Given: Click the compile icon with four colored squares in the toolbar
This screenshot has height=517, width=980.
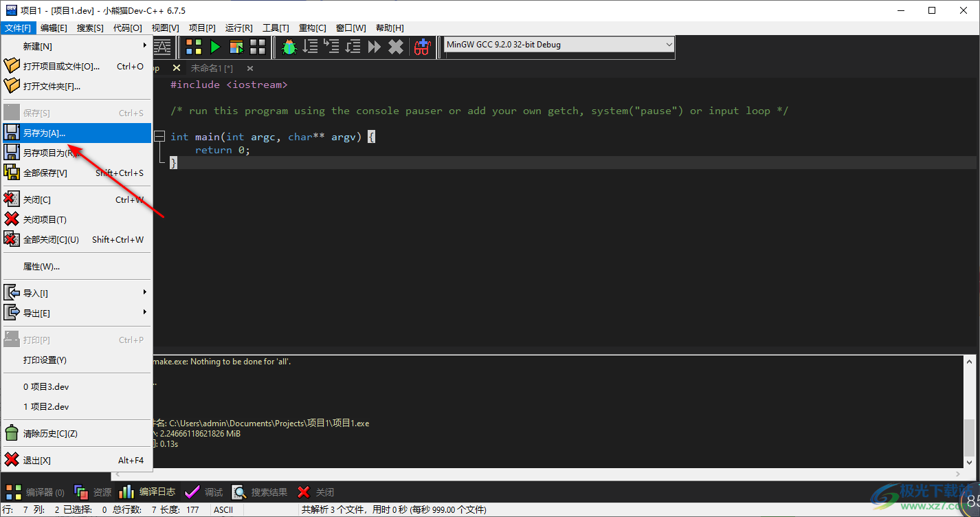Looking at the screenshot, I should click(x=194, y=47).
